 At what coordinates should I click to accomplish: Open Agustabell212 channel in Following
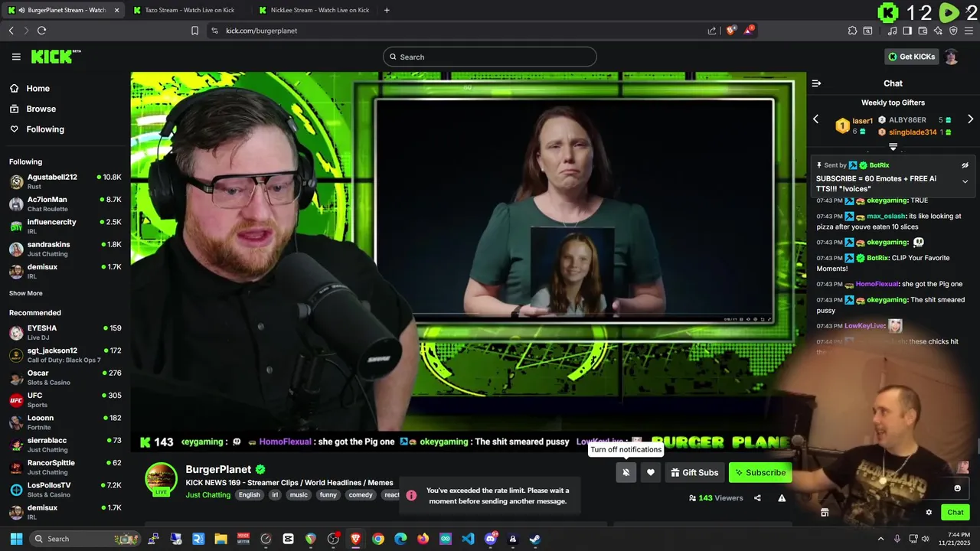tap(65, 181)
